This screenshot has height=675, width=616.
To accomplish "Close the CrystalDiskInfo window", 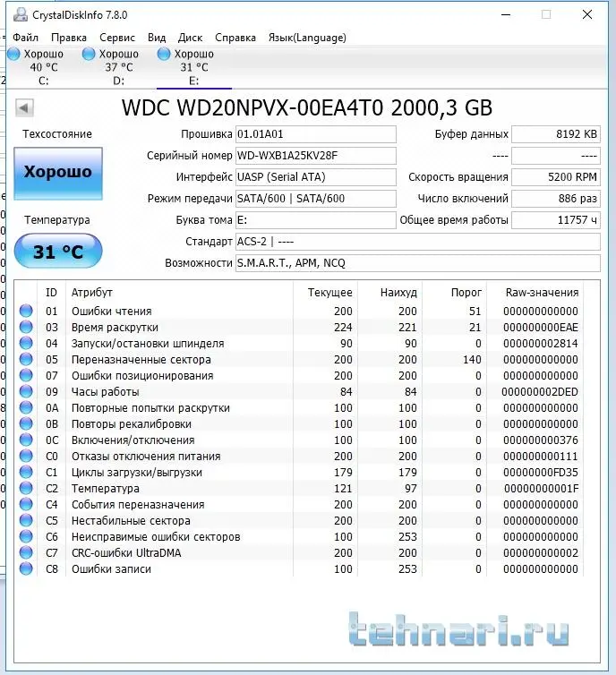I will coord(587,14).
